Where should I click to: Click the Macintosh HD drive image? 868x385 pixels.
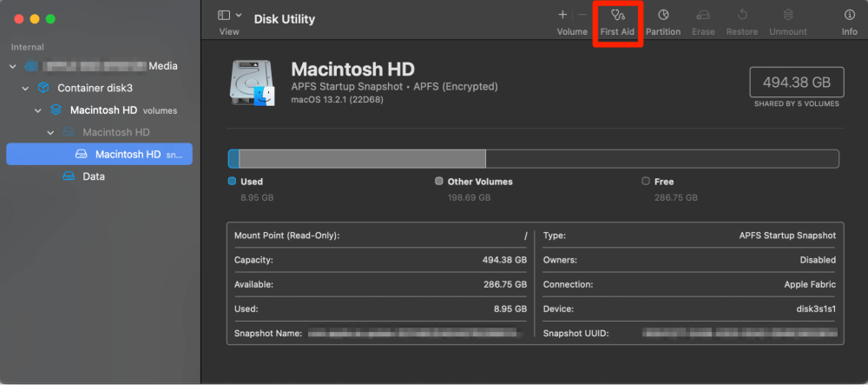pos(252,83)
